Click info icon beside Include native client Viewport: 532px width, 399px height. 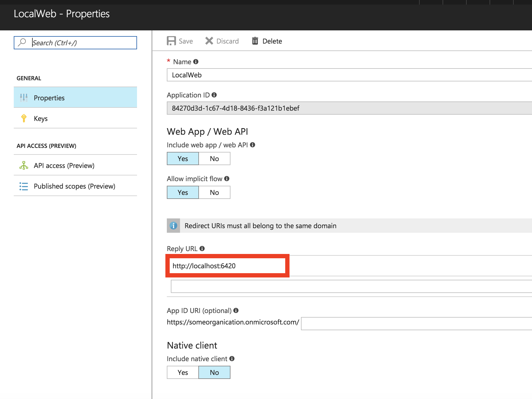tap(232, 359)
